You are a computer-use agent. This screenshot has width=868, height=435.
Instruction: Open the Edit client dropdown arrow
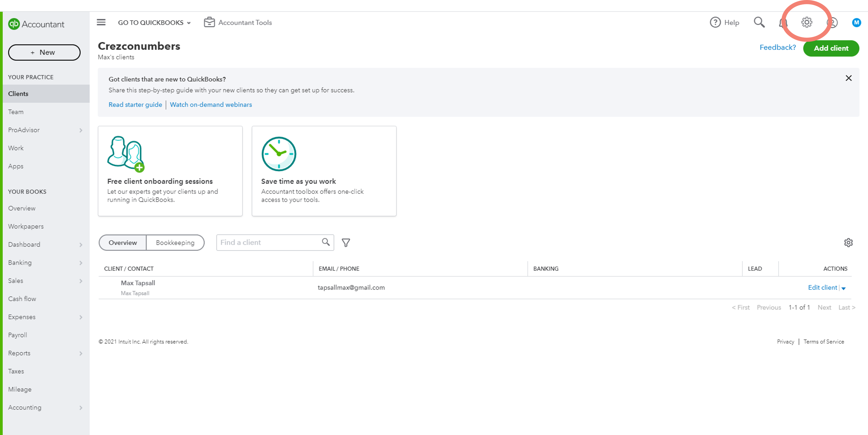(843, 288)
